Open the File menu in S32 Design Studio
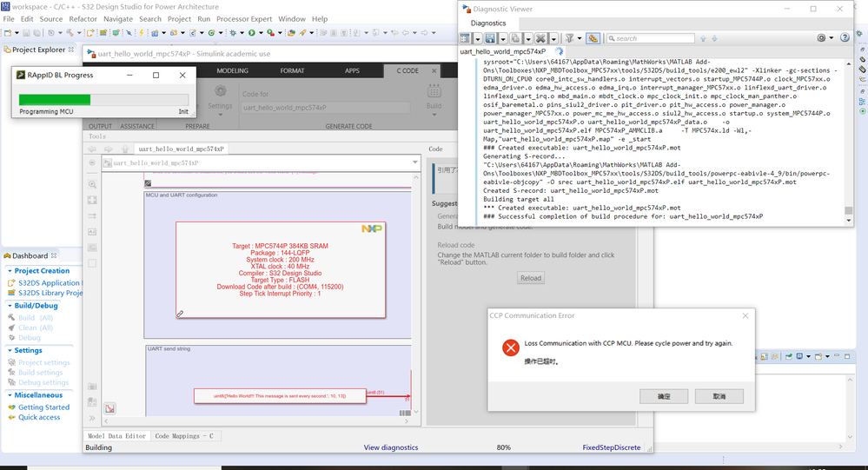The image size is (868, 470). coord(9,19)
